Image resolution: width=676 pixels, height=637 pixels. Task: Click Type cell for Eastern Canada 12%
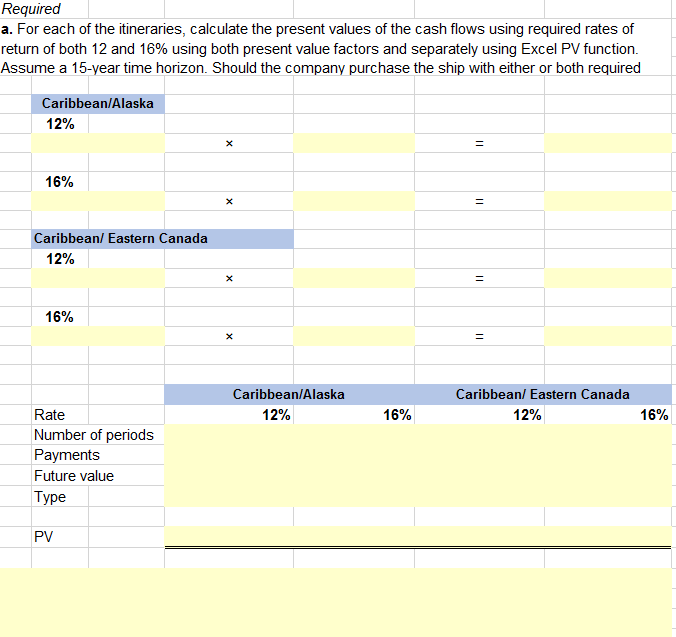point(479,496)
